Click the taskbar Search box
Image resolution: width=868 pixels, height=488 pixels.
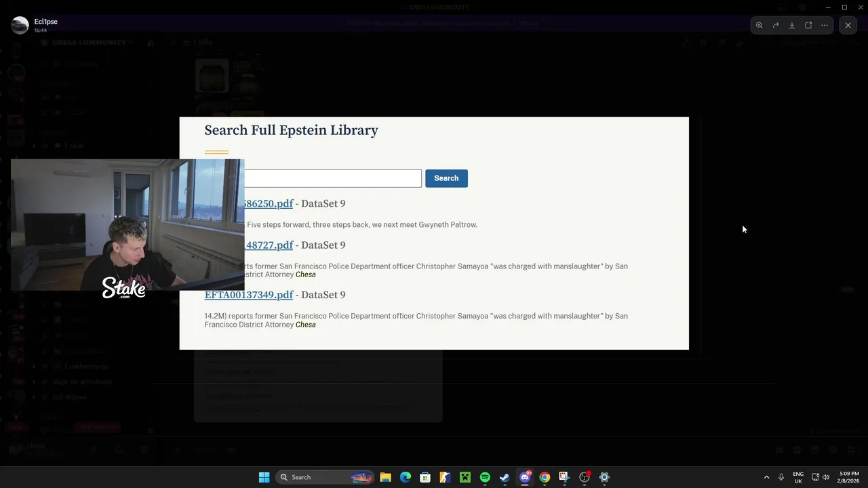point(325,477)
